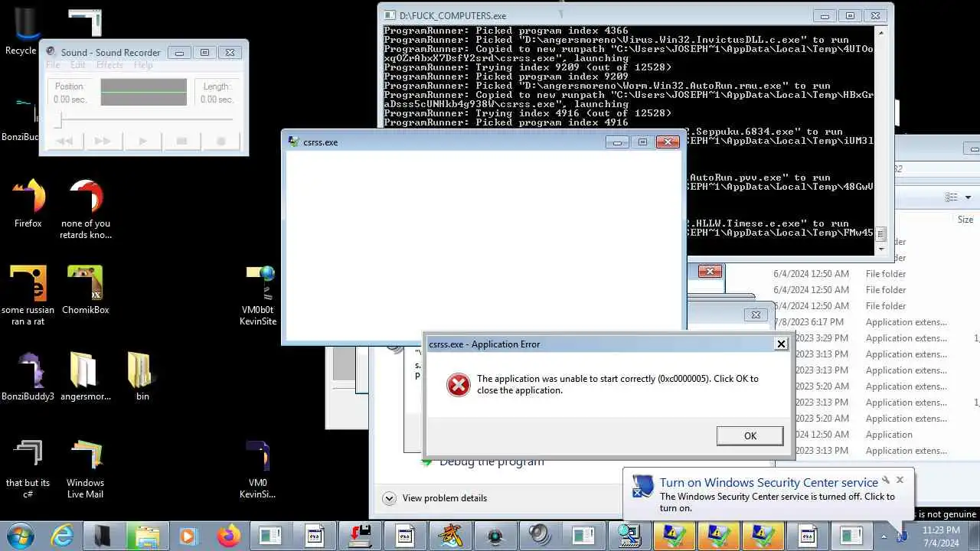980x551 pixels.
Task: Click the Size column header in Explorer
Action: (x=965, y=220)
